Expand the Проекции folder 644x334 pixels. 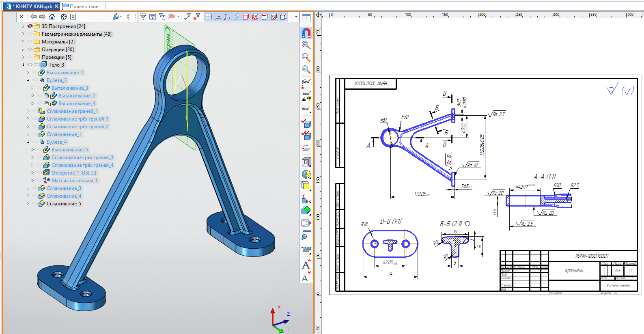[23, 57]
